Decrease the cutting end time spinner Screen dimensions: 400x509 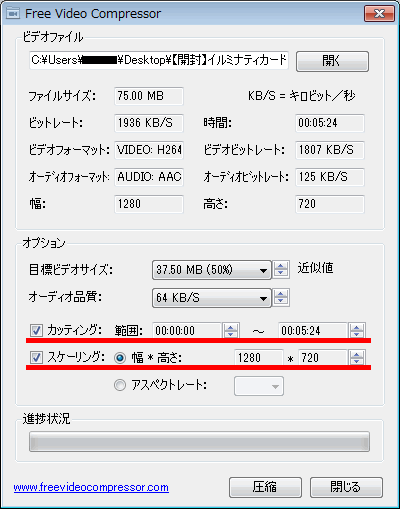point(357,334)
